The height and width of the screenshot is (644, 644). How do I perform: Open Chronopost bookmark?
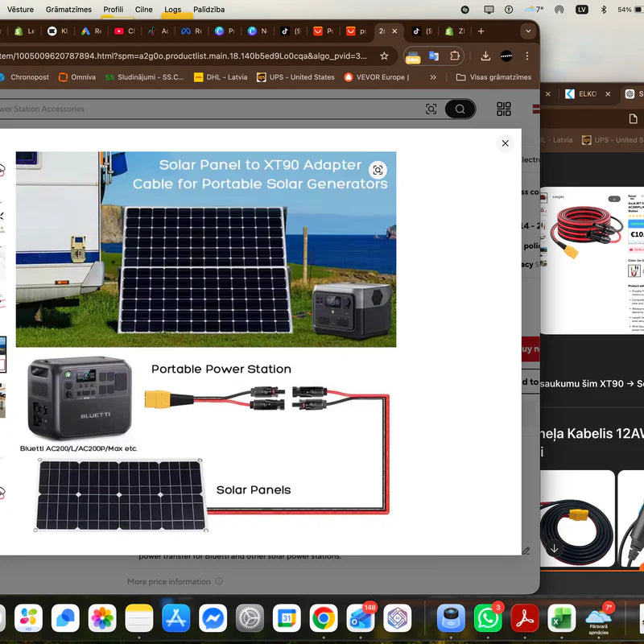25,77
